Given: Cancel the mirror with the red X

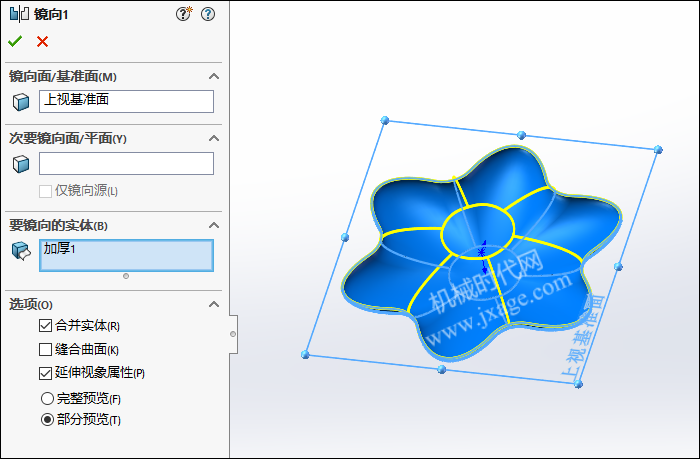Looking at the screenshot, I should click(42, 42).
